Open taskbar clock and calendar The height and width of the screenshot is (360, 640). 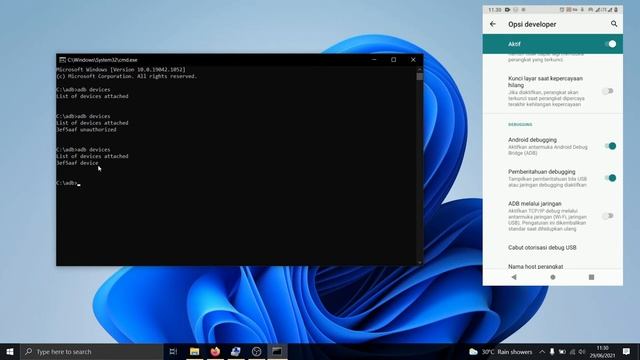[x=602, y=352]
